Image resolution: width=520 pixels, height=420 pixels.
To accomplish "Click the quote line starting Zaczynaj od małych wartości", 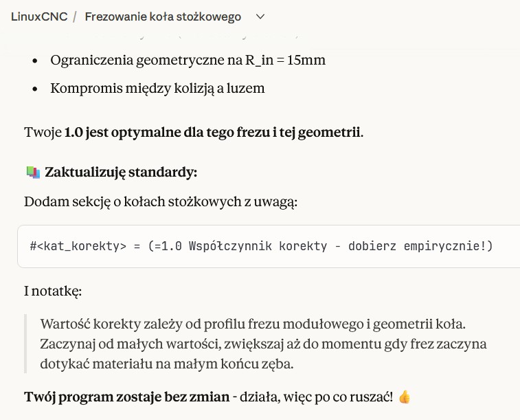I will [263, 344].
